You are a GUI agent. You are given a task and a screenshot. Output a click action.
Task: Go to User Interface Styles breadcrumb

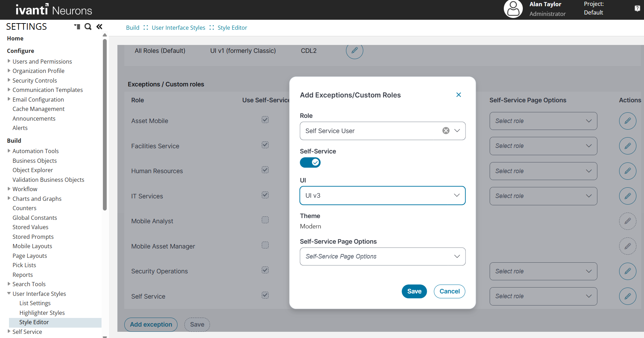(178, 28)
